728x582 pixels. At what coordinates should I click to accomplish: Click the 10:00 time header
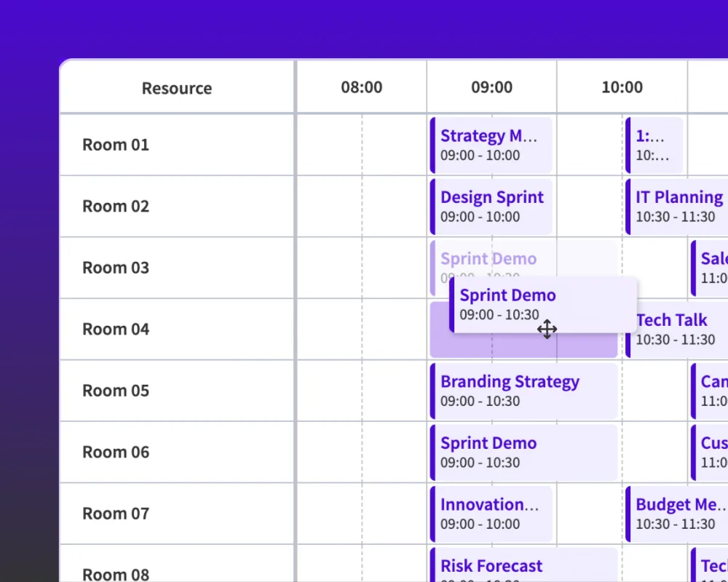(622, 87)
